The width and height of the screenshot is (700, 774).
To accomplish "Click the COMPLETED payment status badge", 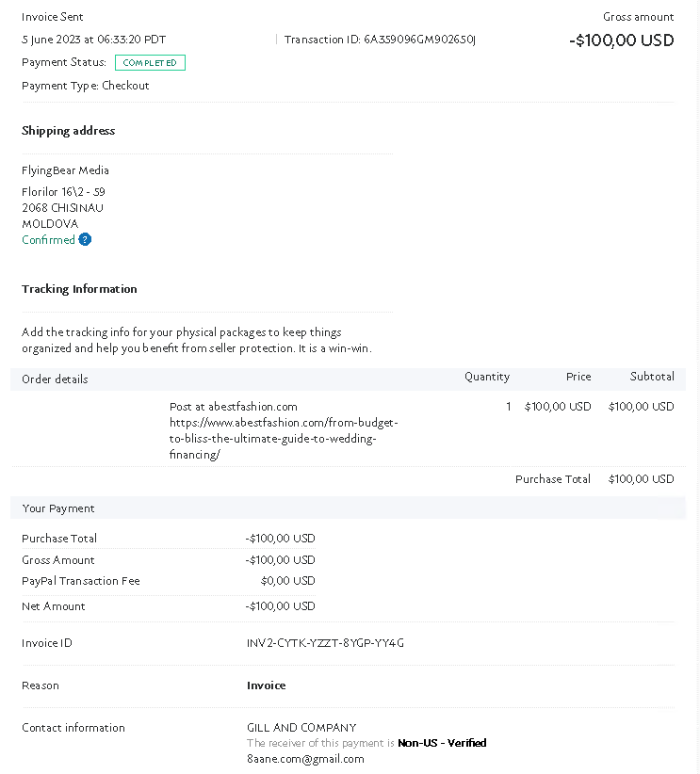I will [x=150, y=63].
